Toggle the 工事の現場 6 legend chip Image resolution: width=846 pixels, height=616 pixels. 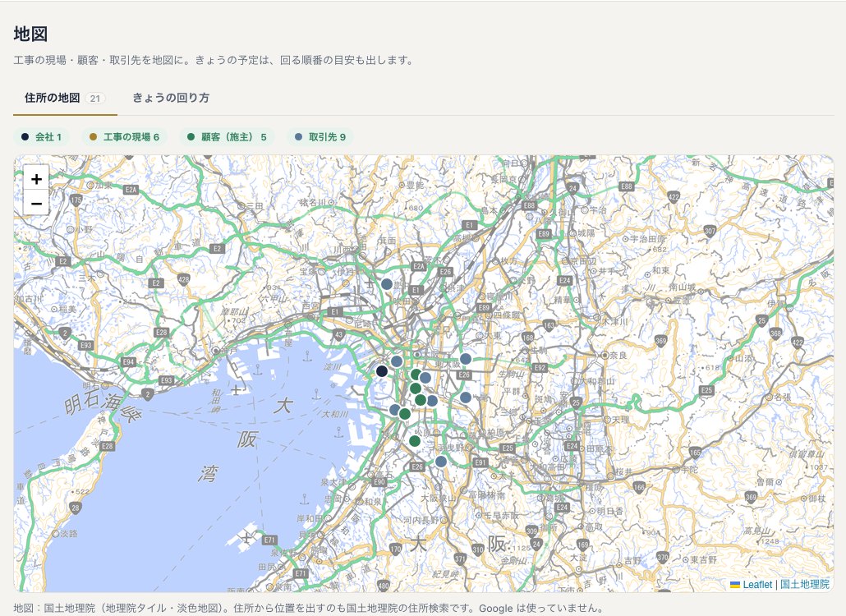tap(125, 137)
